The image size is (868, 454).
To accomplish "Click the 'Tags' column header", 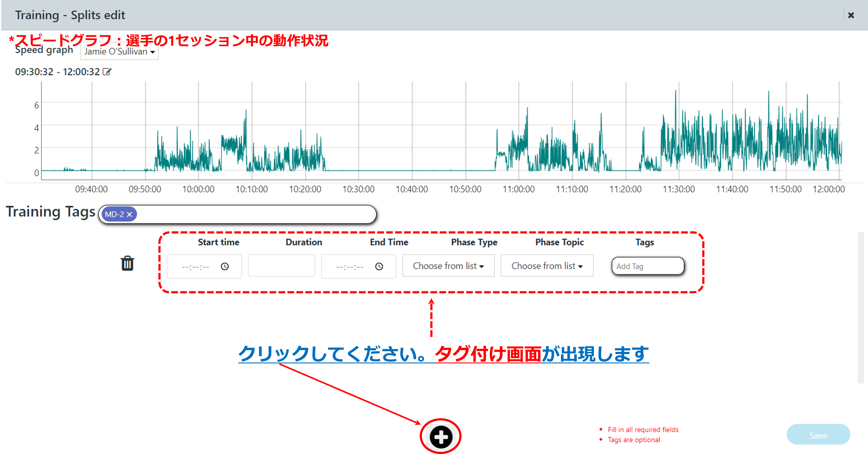I will pos(645,242).
